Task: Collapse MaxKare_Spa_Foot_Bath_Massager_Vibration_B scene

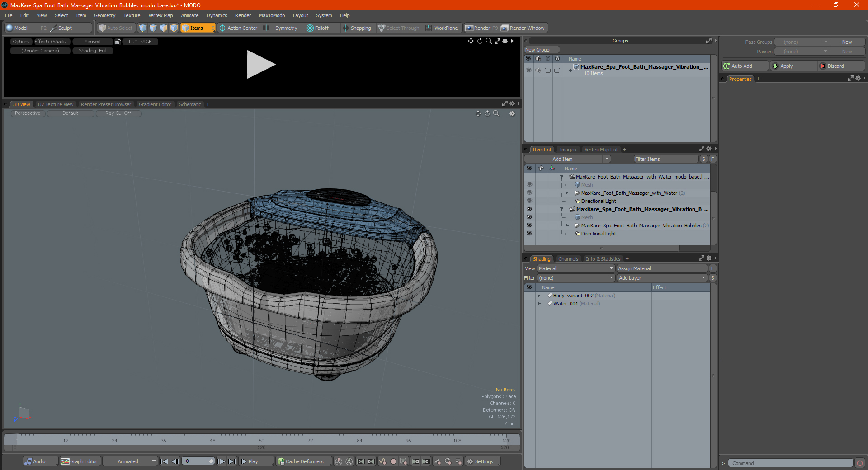Action: coord(562,209)
